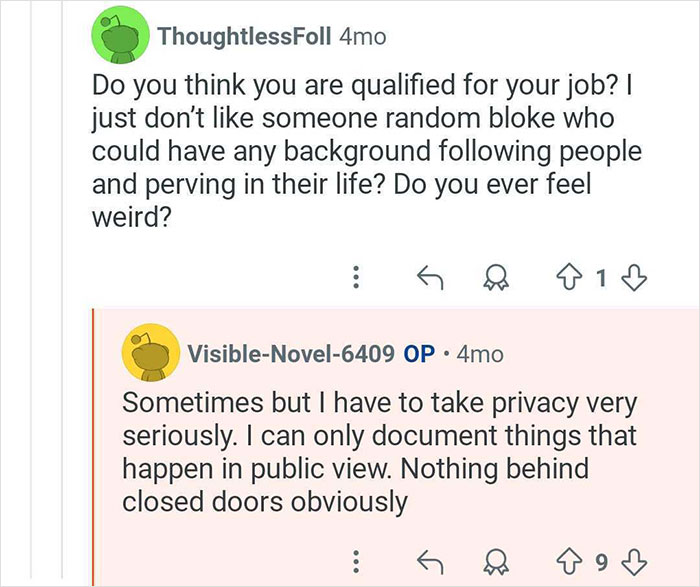The image size is (700, 587).
Task: Visit Visible-Novel-6409's user profile
Action: (x=290, y=354)
